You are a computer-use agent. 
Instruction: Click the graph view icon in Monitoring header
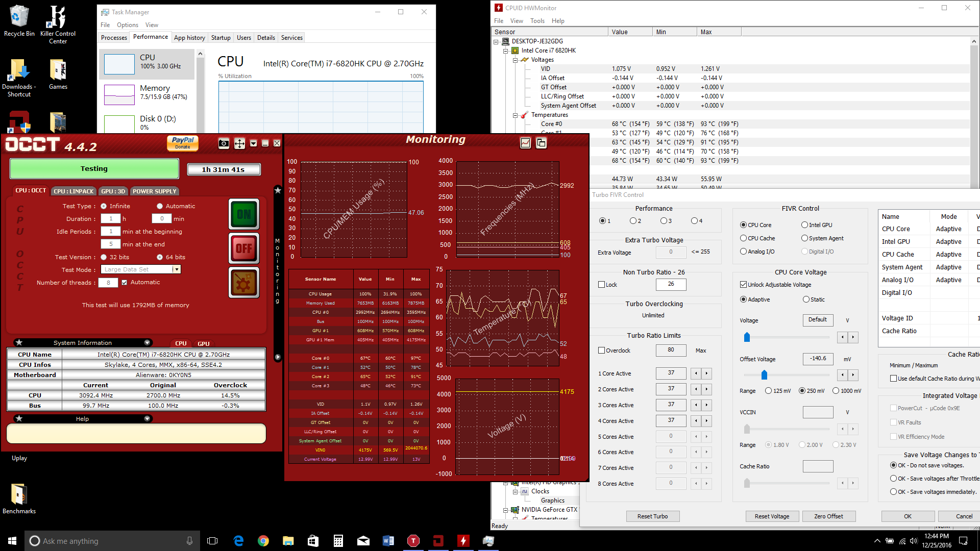pyautogui.click(x=525, y=143)
